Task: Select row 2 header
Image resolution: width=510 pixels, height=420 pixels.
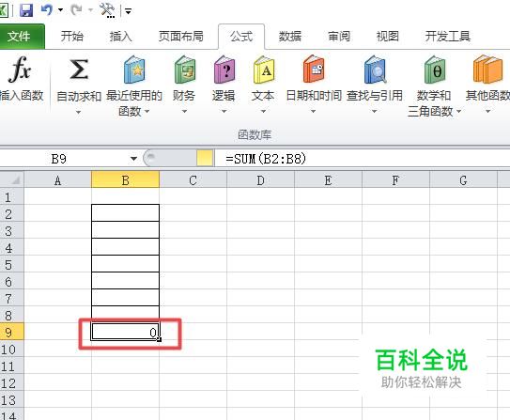Action: pyautogui.click(x=11, y=213)
